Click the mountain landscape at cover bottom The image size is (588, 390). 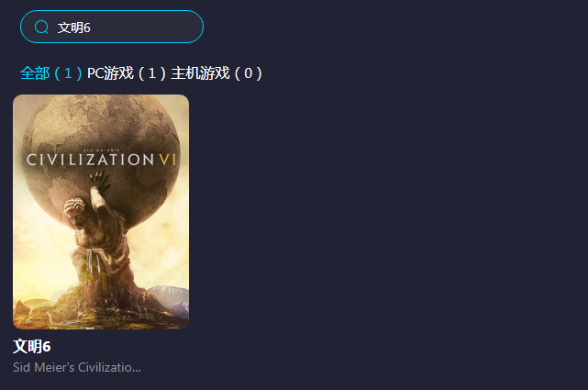point(167,296)
